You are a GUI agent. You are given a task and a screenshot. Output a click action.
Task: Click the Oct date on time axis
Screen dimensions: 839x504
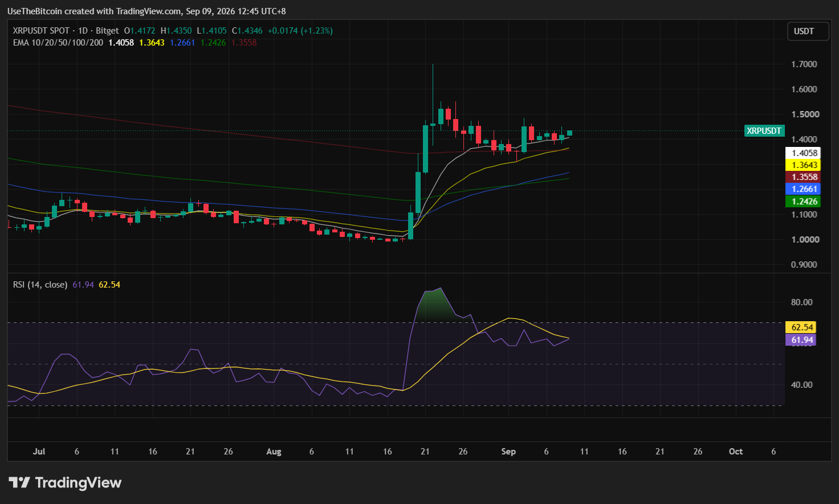(x=736, y=452)
